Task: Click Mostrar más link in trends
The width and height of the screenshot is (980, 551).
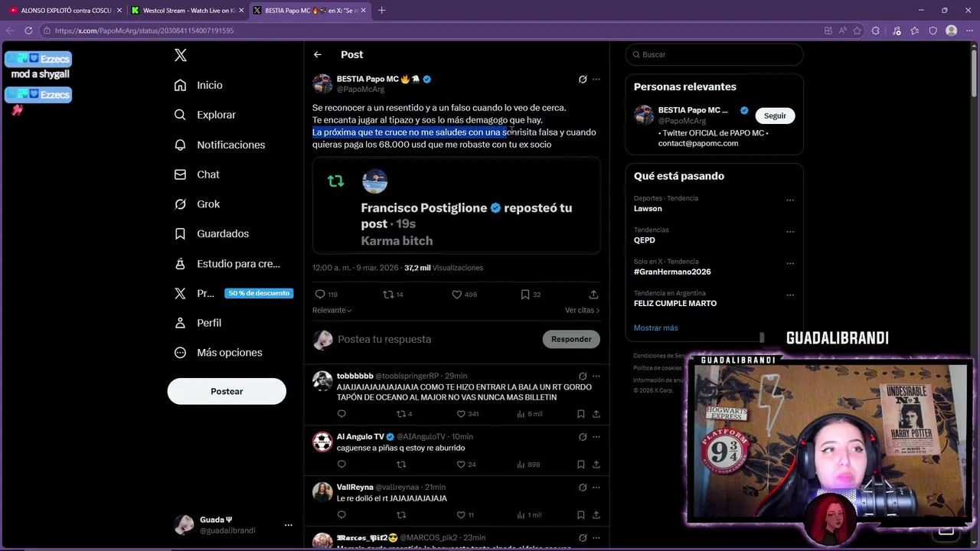Action: point(655,328)
